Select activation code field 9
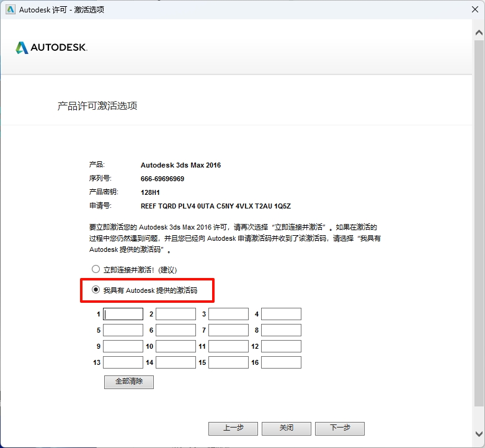Viewport: 485px width, 448px height. pyautogui.click(x=123, y=346)
